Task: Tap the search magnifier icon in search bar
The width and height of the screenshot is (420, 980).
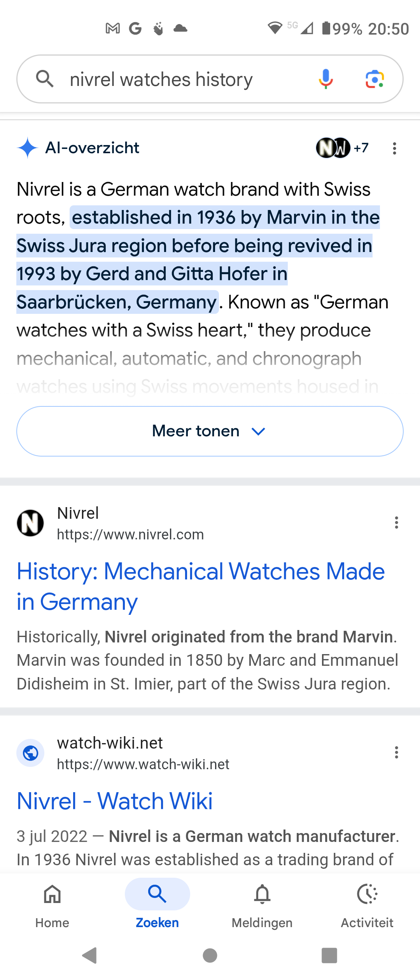Action: point(45,79)
